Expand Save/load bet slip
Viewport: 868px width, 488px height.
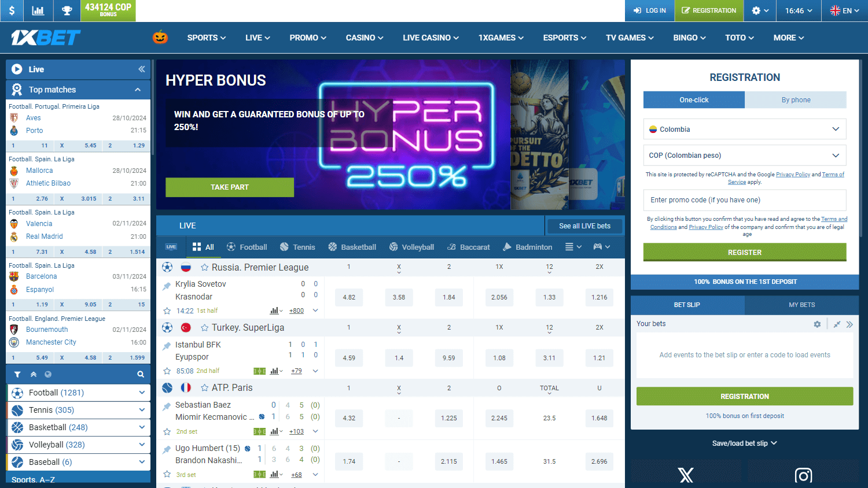point(745,443)
